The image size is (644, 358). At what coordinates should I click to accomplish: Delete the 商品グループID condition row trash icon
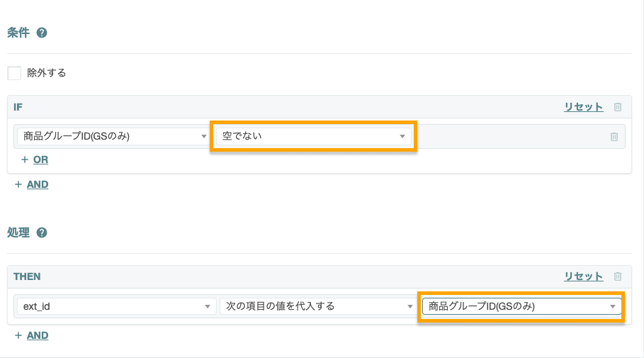click(x=614, y=136)
